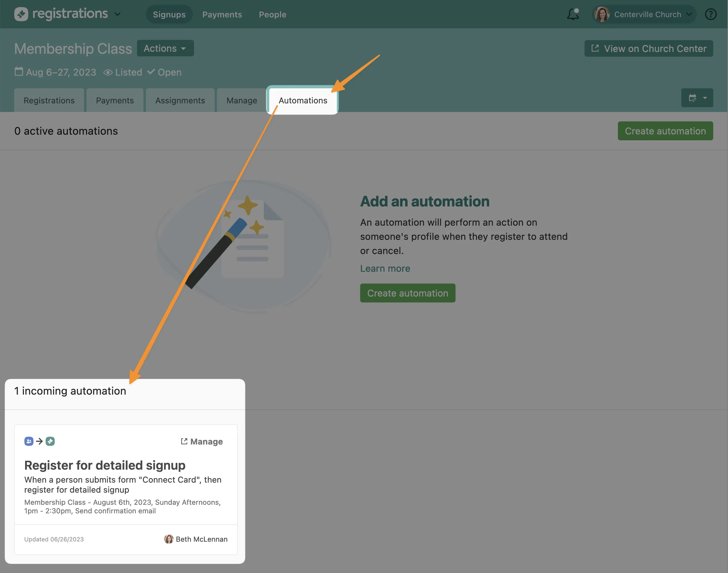Open the Actions dropdown menu
This screenshot has width=728, height=573.
click(165, 48)
